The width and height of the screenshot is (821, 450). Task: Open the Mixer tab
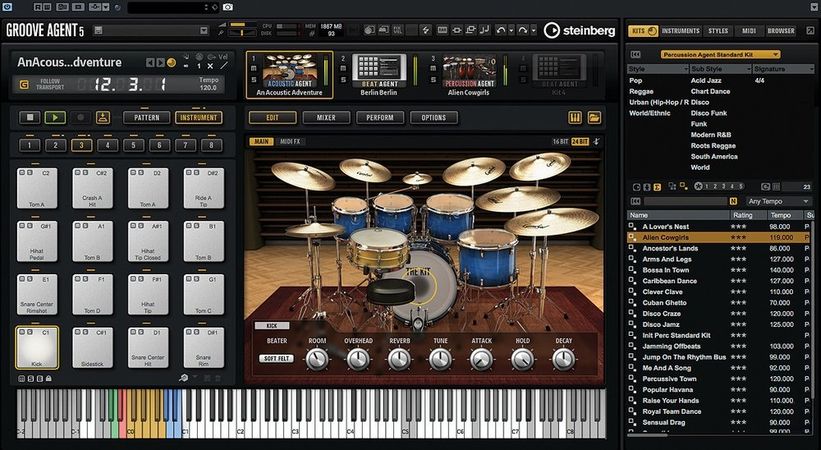click(326, 118)
